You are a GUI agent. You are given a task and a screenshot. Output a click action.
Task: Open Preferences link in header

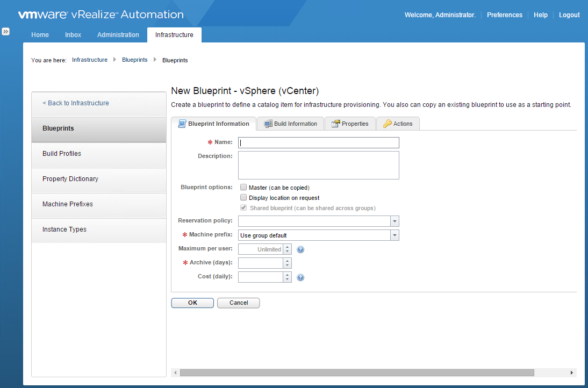pos(504,15)
